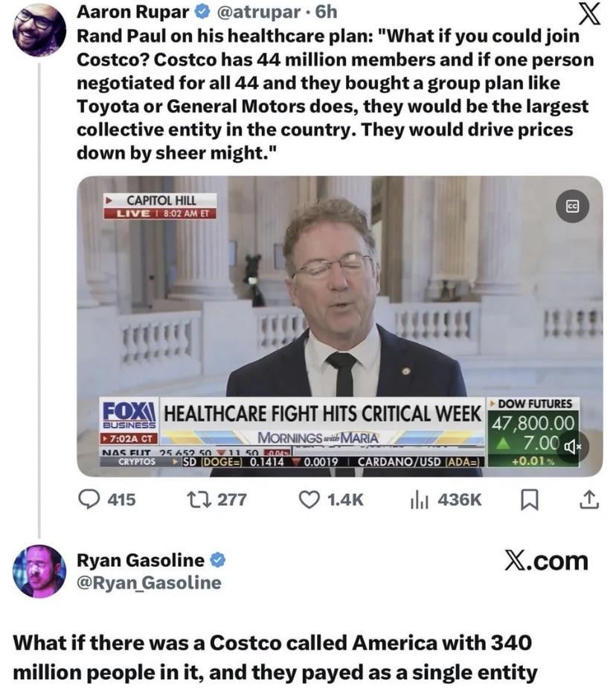This screenshot has height=691, width=616.
Task: Click the Ryan Gasoline display name
Action: (141, 560)
